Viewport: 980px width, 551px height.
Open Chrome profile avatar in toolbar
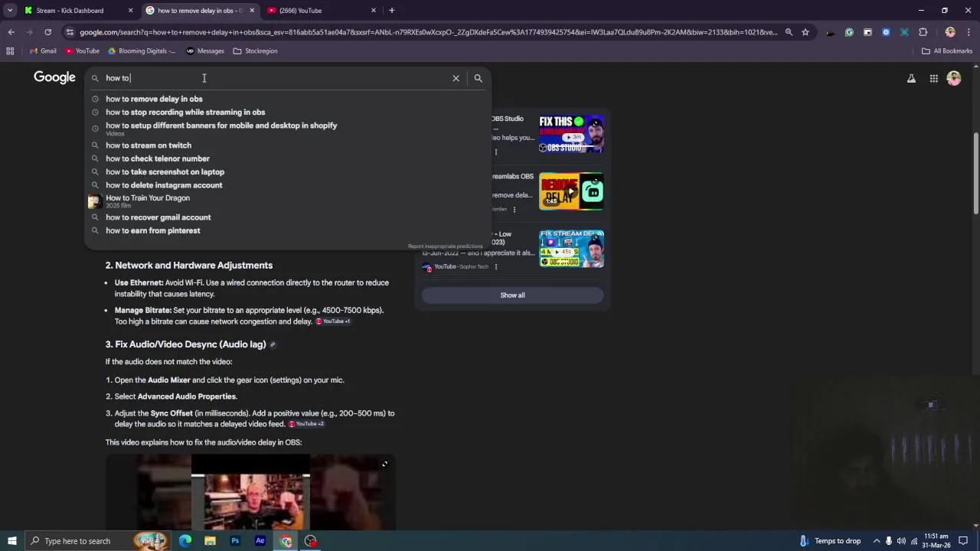950,32
